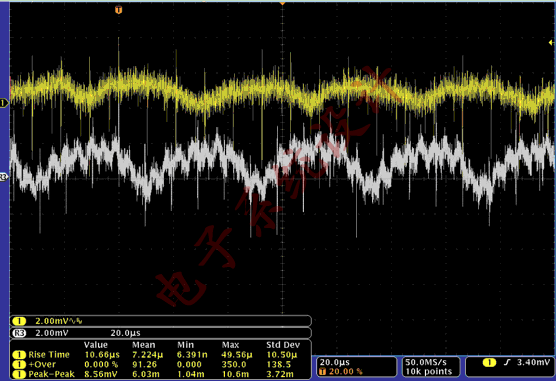Click the 50.0MS/s sample rate readout

[427, 362]
